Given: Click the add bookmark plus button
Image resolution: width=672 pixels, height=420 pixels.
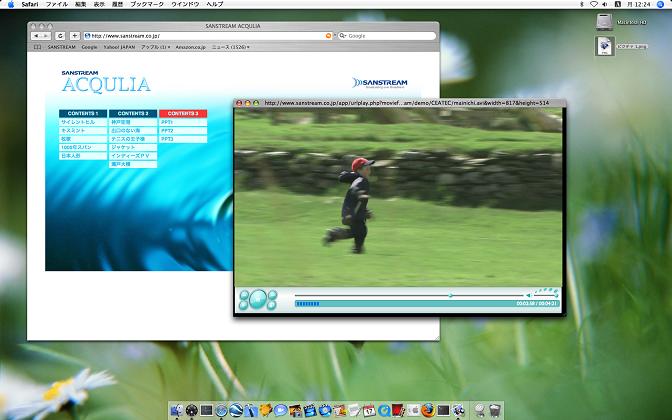Looking at the screenshot, I should (75, 36).
